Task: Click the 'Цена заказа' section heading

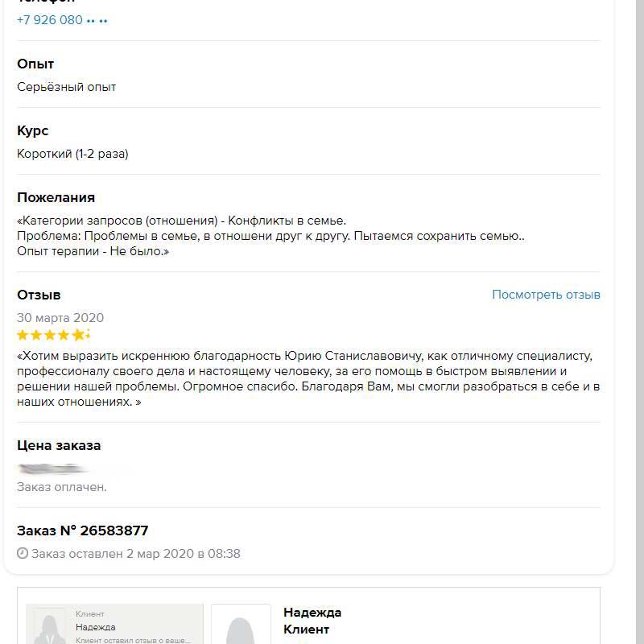Action: 59,445
